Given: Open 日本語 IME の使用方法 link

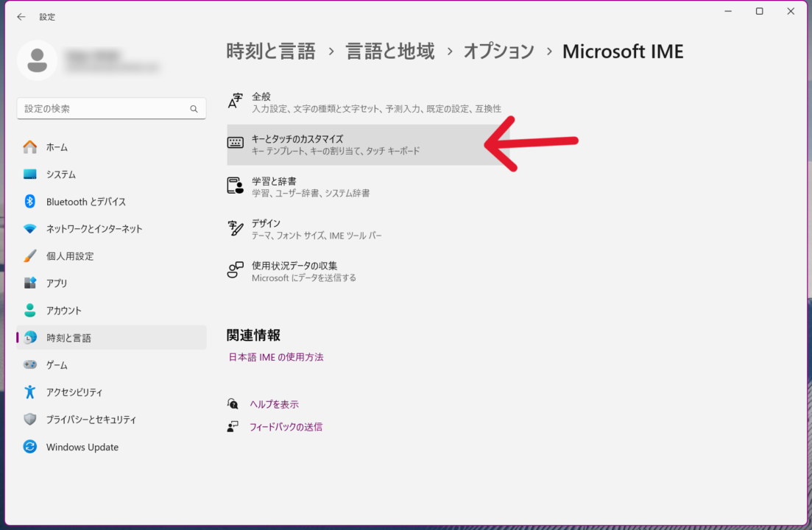Looking at the screenshot, I should click(x=276, y=357).
